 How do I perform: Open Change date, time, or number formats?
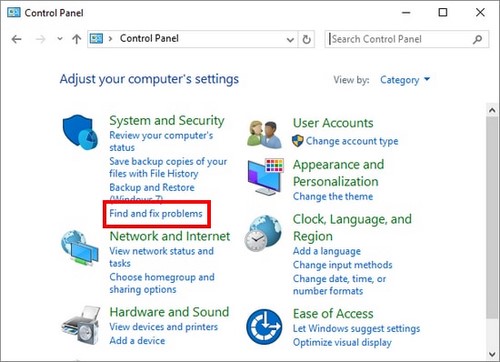pyautogui.click(x=339, y=285)
